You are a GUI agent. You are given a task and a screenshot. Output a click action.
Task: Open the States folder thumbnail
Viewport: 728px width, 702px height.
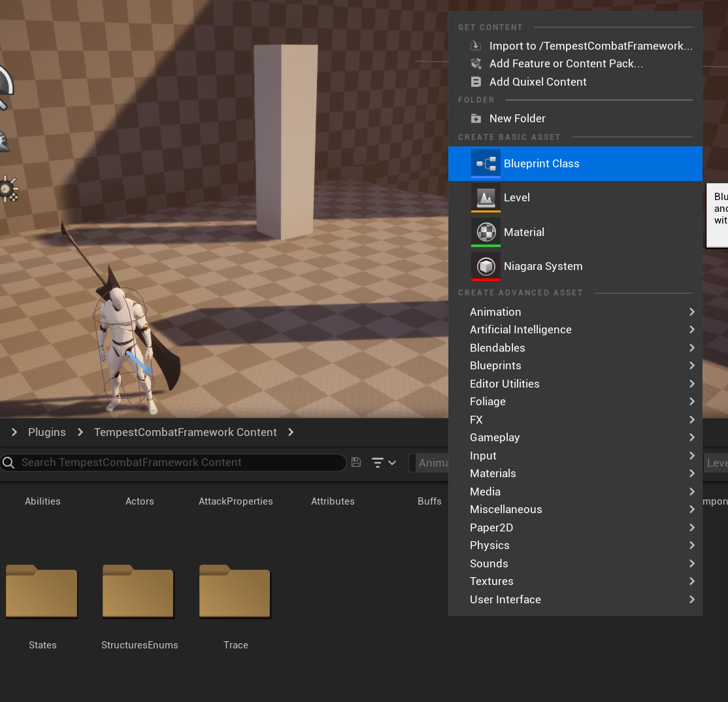pos(42,592)
